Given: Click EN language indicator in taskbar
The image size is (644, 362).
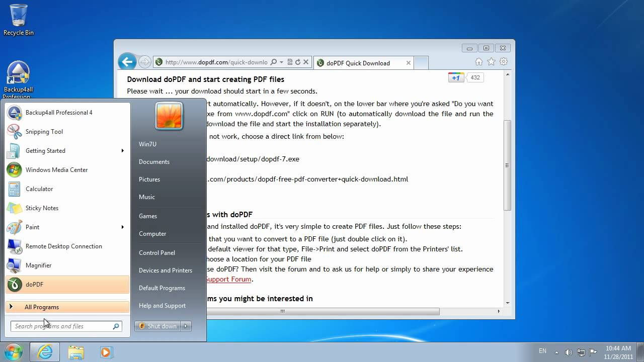Looking at the screenshot, I should tap(542, 351).
